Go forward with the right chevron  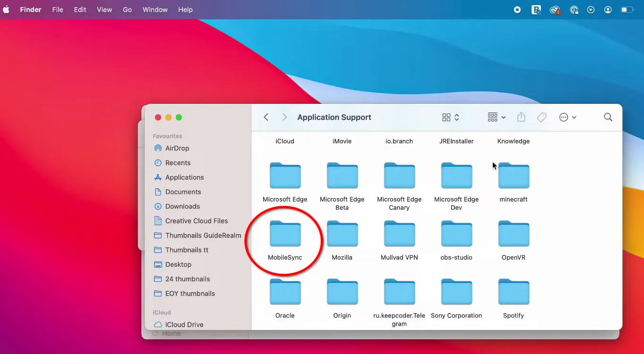click(284, 117)
